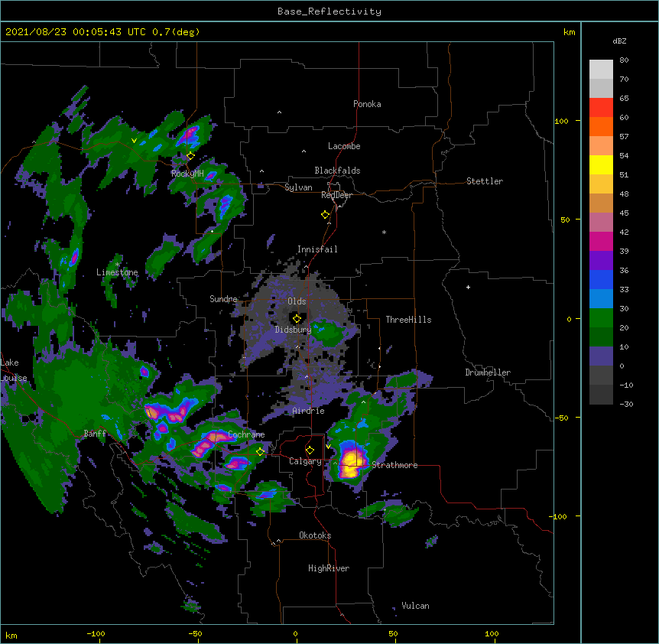Click the Strathmore town label
This screenshot has width=659, height=644.
(x=394, y=465)
